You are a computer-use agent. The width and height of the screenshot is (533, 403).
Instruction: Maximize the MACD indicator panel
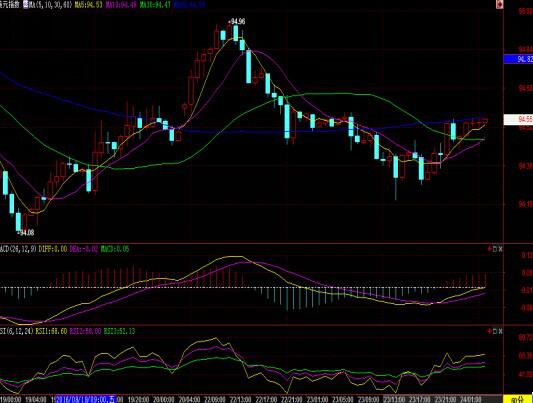(x=495, y=249)
